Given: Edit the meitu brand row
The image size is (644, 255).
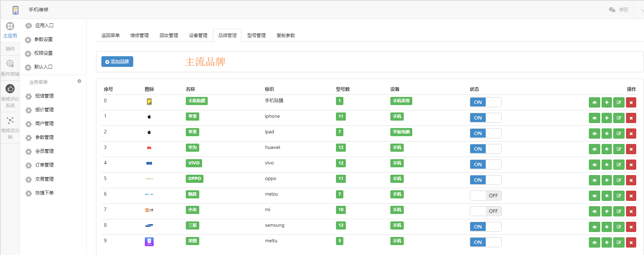Looking at the screenshot, I should [x=619, y=243].
